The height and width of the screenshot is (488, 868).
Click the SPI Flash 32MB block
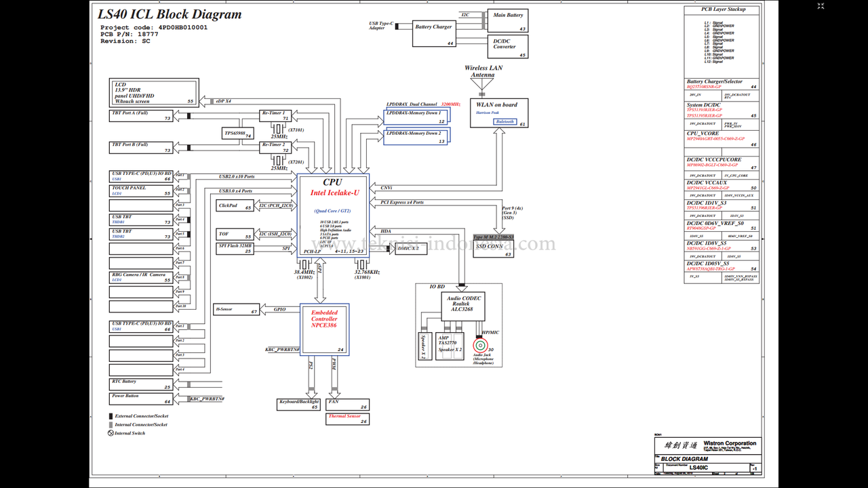point(235,249)
